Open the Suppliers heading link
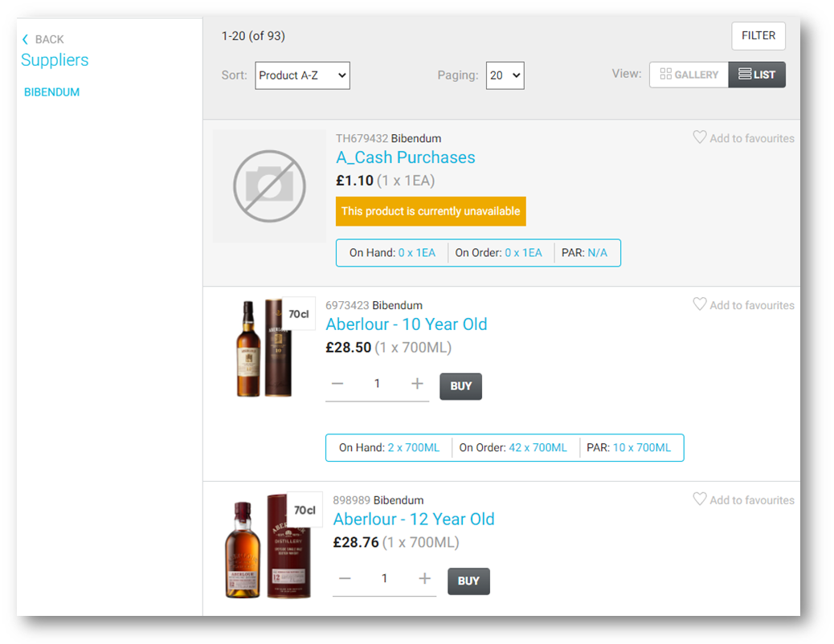Image resolution: width=834 pixels, height=644 pixels. [x=55, y=60]
